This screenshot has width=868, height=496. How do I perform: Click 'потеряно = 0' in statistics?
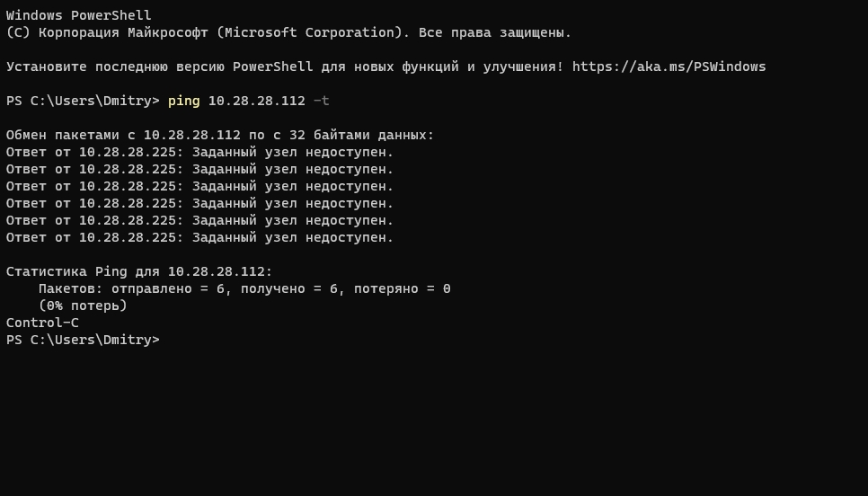(402, 289)
